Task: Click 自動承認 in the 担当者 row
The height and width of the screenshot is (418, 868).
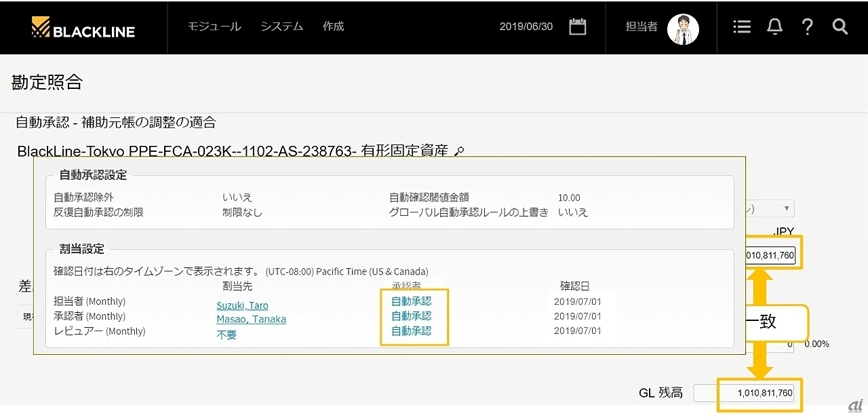Action: [x=411, y=301]
